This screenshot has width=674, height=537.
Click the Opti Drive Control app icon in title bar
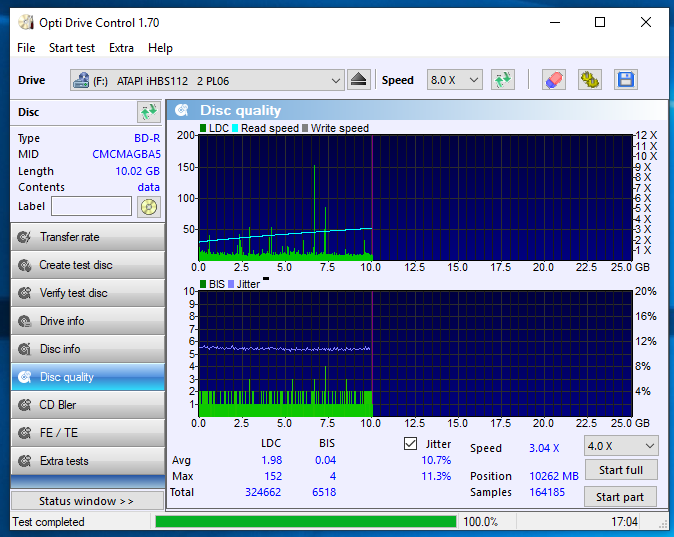pos(26,22)
